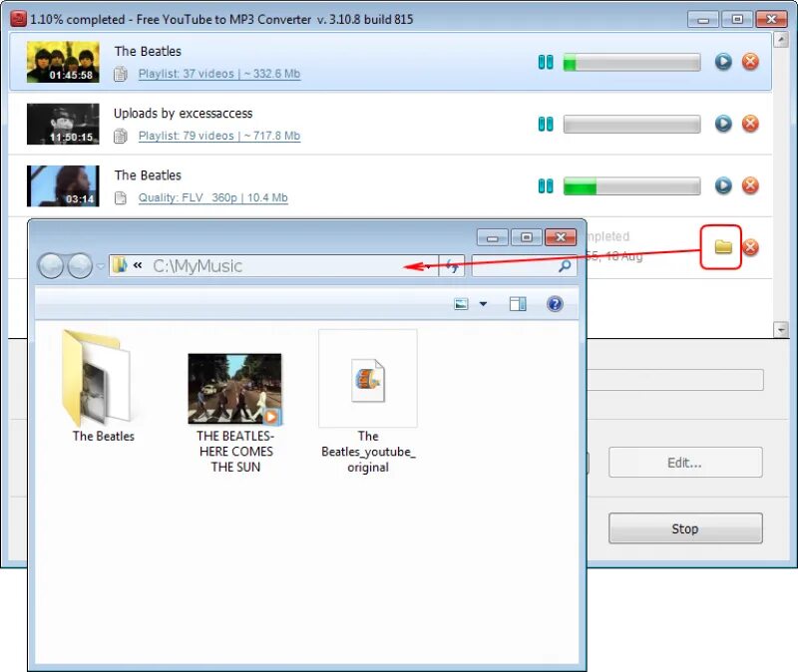Open Quality FLV 360p 10.4 Mb link
The image size is (798, 672).
tap(213, 197)
